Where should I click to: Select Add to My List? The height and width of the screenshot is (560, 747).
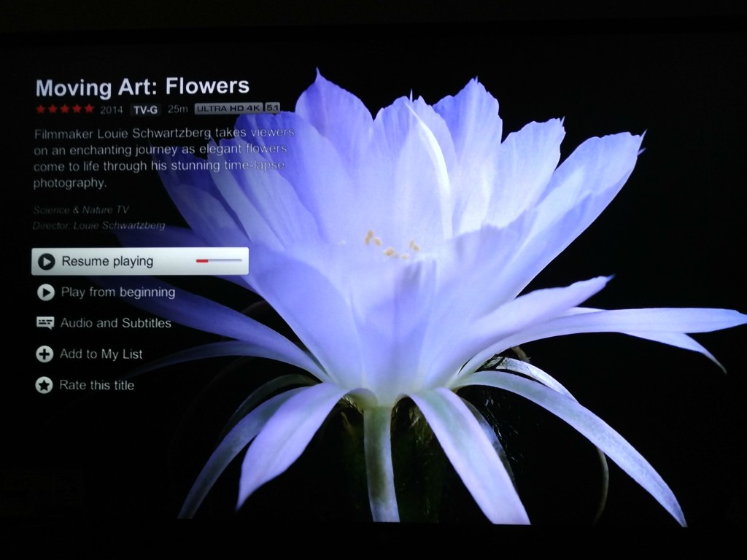pyautogui.click(x=101, y=354)
